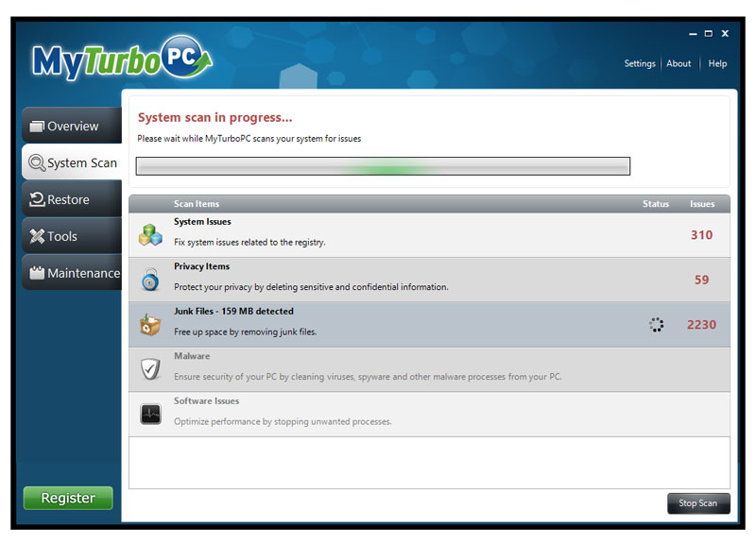The image size is (756, 544).
Task: Click the Privacy Items padlock icon
Action: tap(150, 280)
